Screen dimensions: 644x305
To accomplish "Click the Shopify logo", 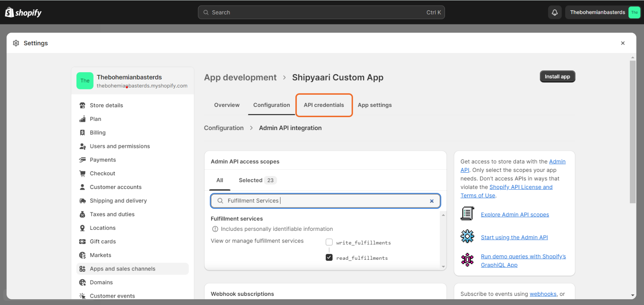I will coord(23,13).
